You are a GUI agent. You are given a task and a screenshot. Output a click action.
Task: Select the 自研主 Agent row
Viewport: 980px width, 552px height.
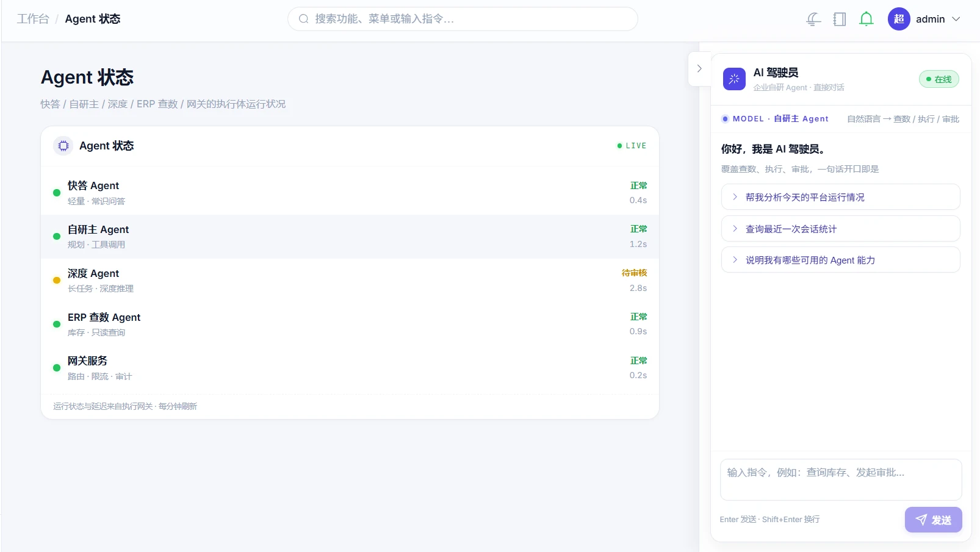tap(350, 237)
